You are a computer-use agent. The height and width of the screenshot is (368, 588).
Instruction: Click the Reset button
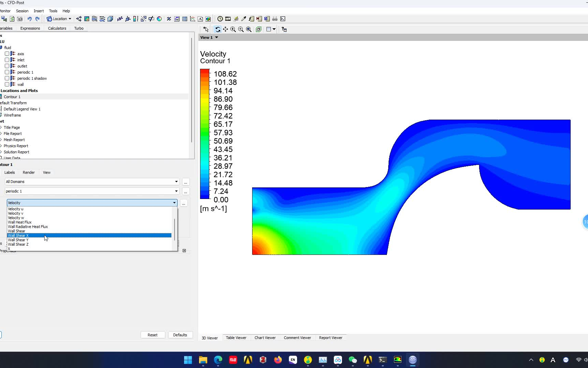click(153, 335)
